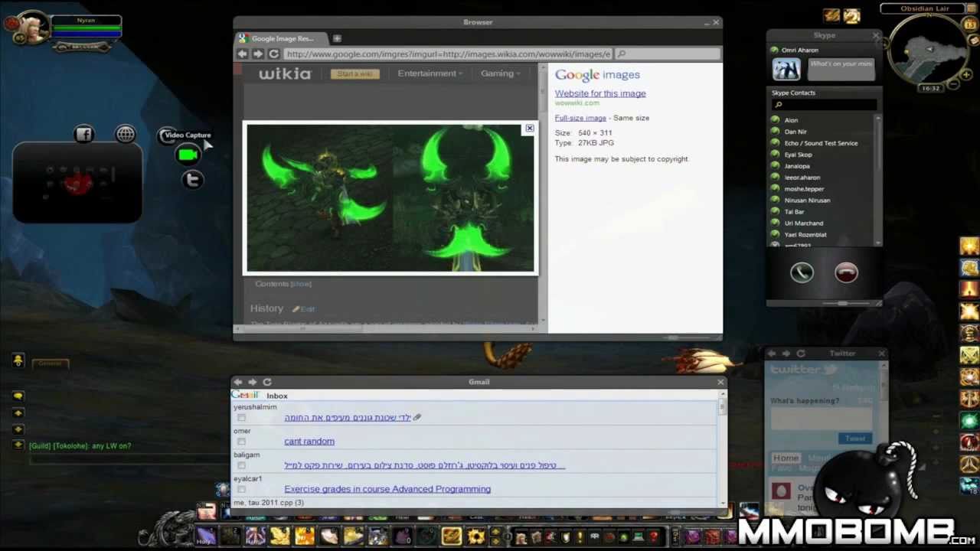Select Uri Marchand in Skype contacts
980x551 pixels.
point(804,223)
